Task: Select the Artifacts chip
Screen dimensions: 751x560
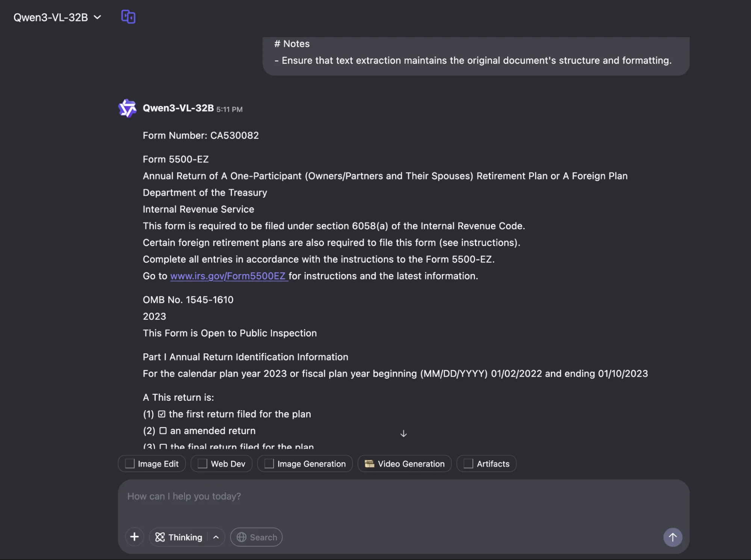Action: (486, 464)
